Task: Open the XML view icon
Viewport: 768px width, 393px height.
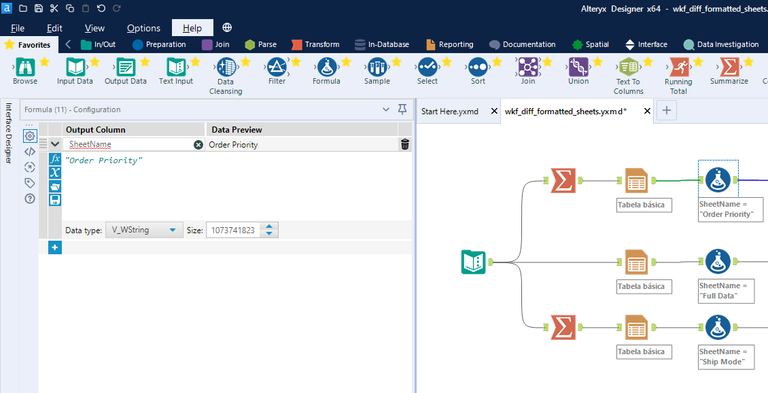Action: pos(30,152)
